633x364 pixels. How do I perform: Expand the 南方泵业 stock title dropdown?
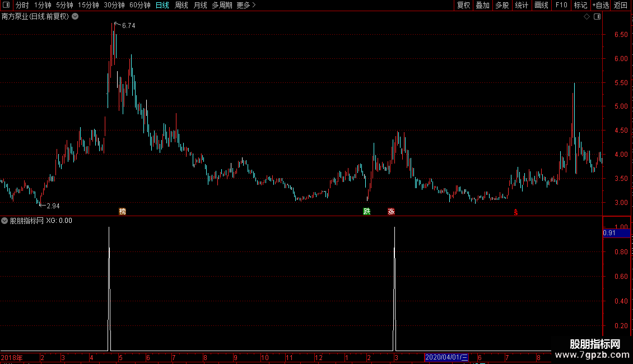(75, 17)
